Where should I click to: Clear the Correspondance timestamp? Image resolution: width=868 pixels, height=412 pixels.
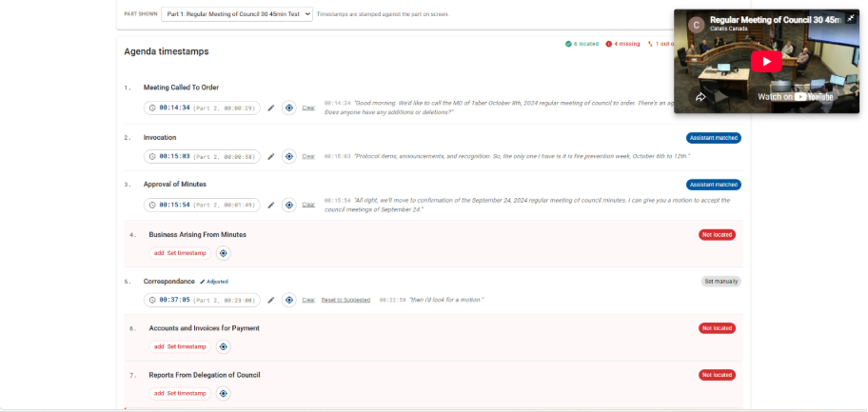click(308, 300)
